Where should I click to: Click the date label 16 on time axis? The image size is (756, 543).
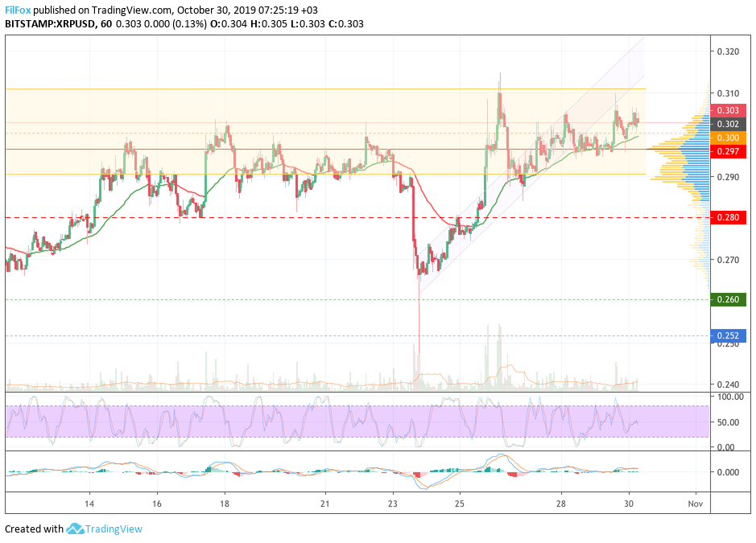pyautogui.click(x=157, y=504)
